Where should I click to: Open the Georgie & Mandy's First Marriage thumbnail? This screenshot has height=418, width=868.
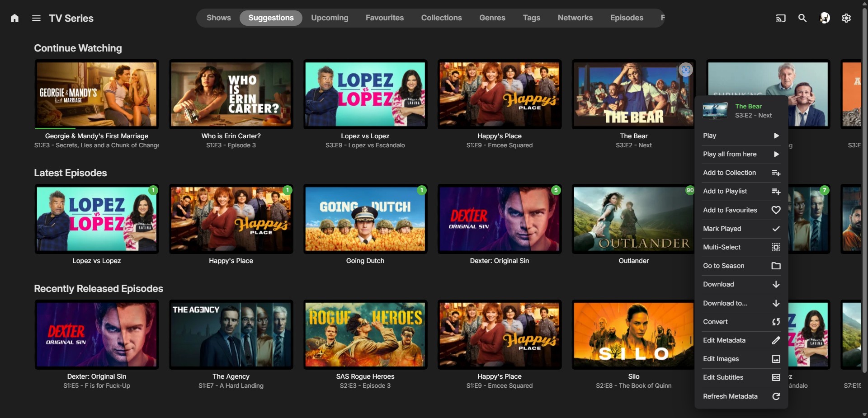[97, 94]
